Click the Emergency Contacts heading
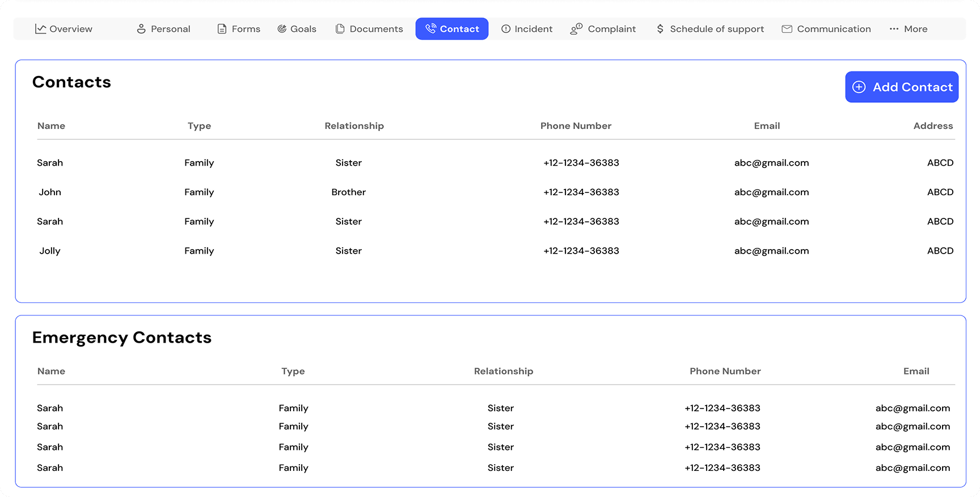Screen dimensions: 980x497 [x=122, y=338]
